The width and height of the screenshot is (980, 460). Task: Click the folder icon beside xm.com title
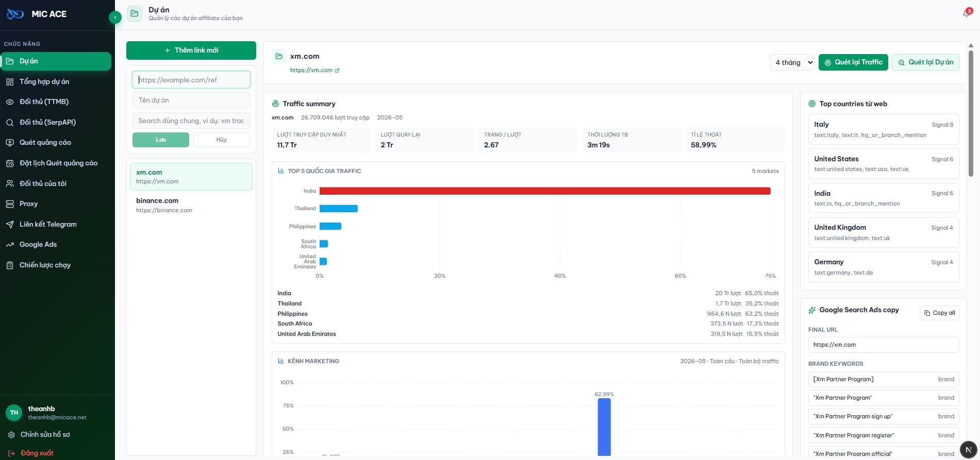279,56
